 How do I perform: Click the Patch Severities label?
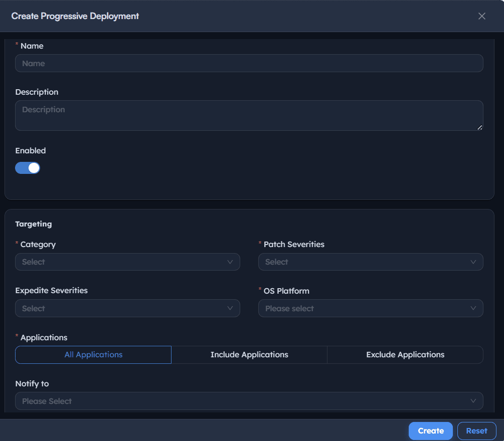[294, 245]
